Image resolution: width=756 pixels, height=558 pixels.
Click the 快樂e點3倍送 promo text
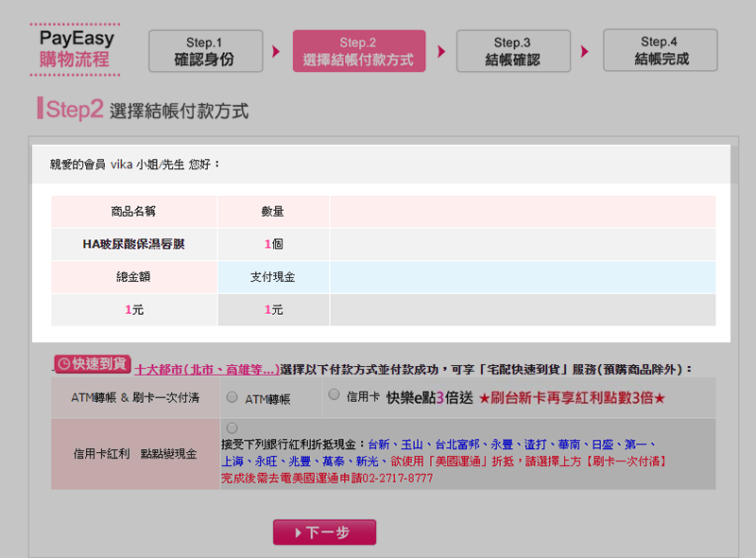[430, 398]
